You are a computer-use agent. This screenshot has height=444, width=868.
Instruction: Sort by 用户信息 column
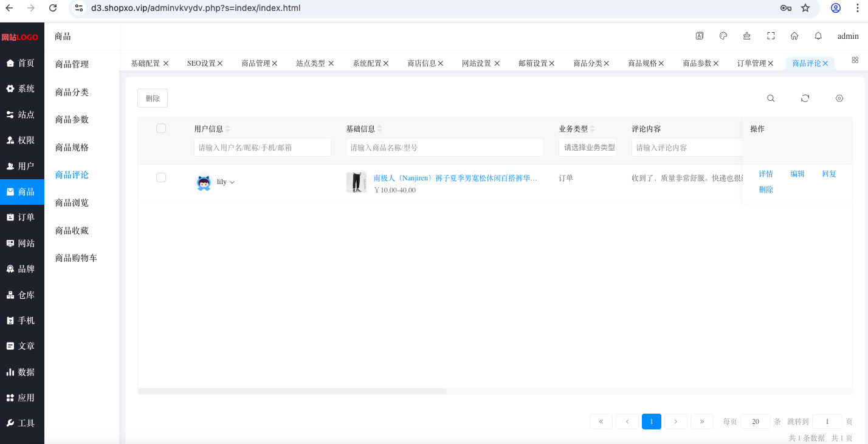coord(228,129)
